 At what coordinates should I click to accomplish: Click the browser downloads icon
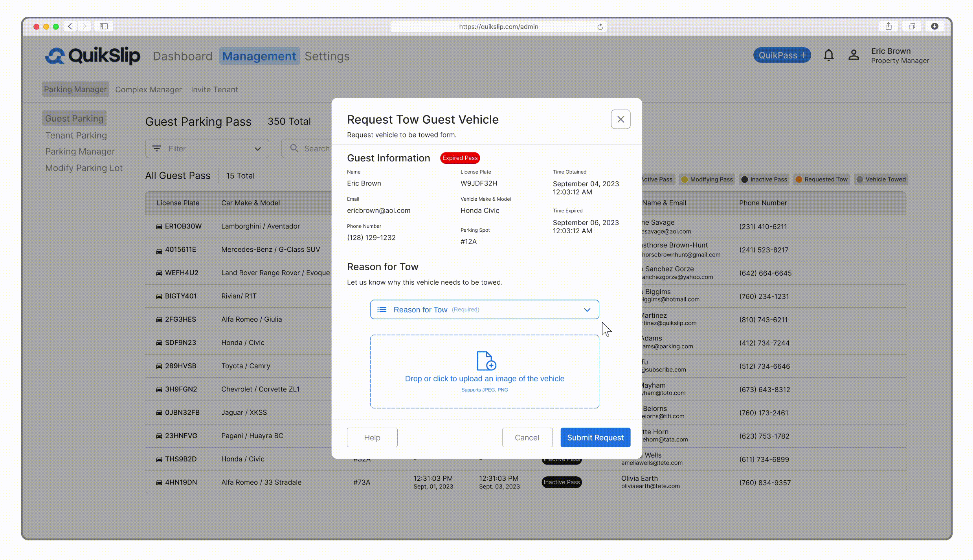click(x=934, y=26)
